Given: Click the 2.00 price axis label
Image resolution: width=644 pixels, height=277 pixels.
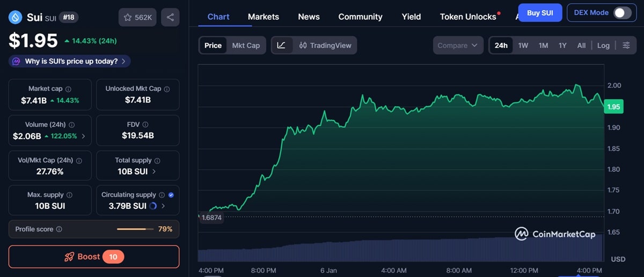Looking at the screenshot, I should tap(614, 85).
